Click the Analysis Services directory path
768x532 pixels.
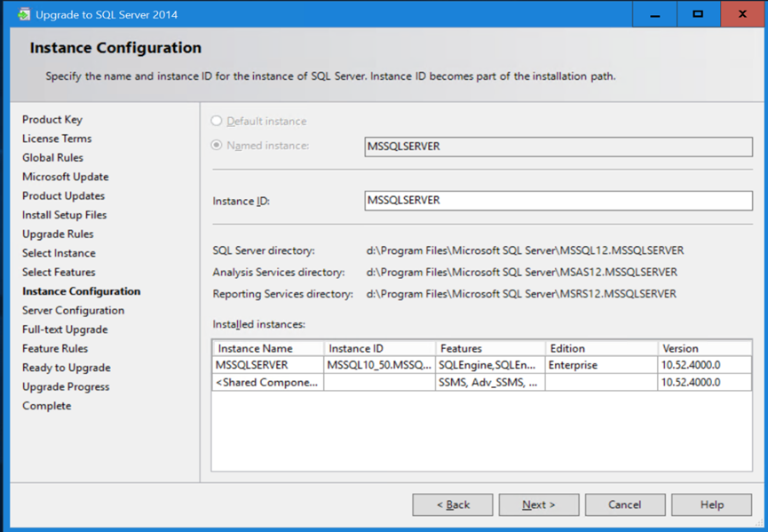[522, 273]
